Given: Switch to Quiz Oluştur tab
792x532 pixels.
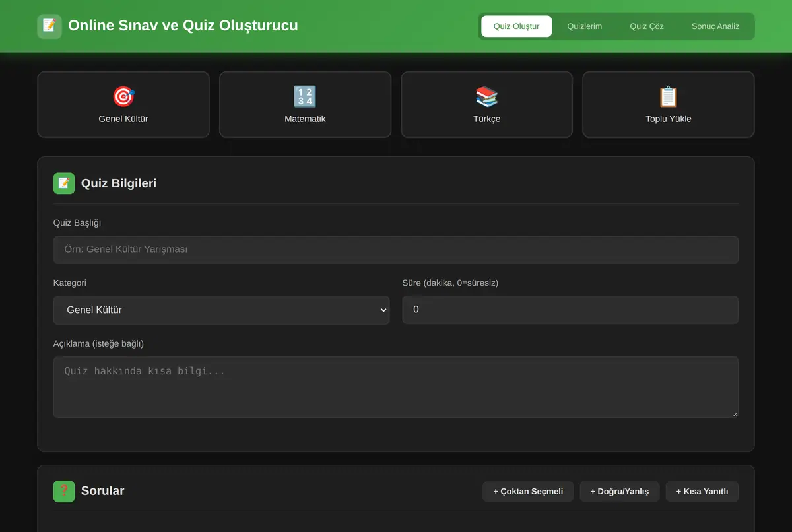Looking at the screenshot, I should 517,26.
